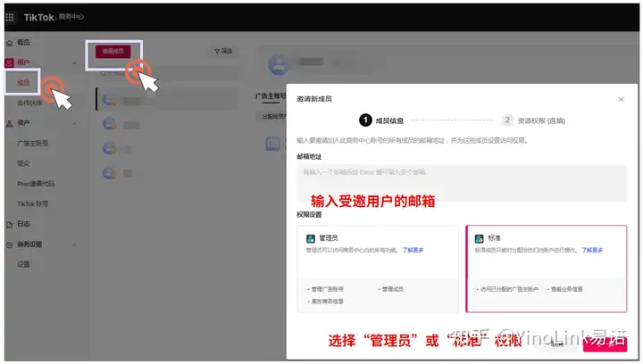Screen dimensions: 643x364
Task: Click the red 邀请成员 button
Action: (x=113, y=52)
